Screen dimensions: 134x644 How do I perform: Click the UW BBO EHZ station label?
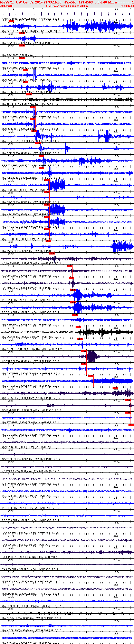[31, 190]
